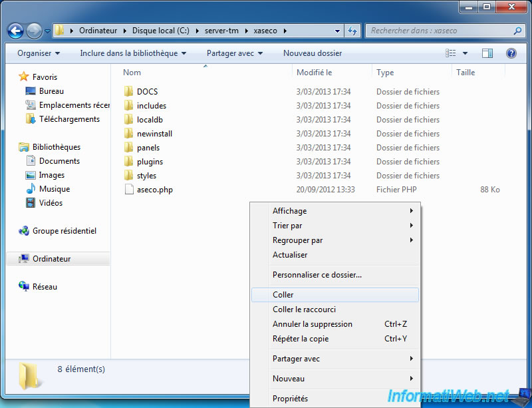Image resolution: width=532 pixels, height=408 pixels.
Task: Open Help with the question mark icon
Action: [511, 53]
